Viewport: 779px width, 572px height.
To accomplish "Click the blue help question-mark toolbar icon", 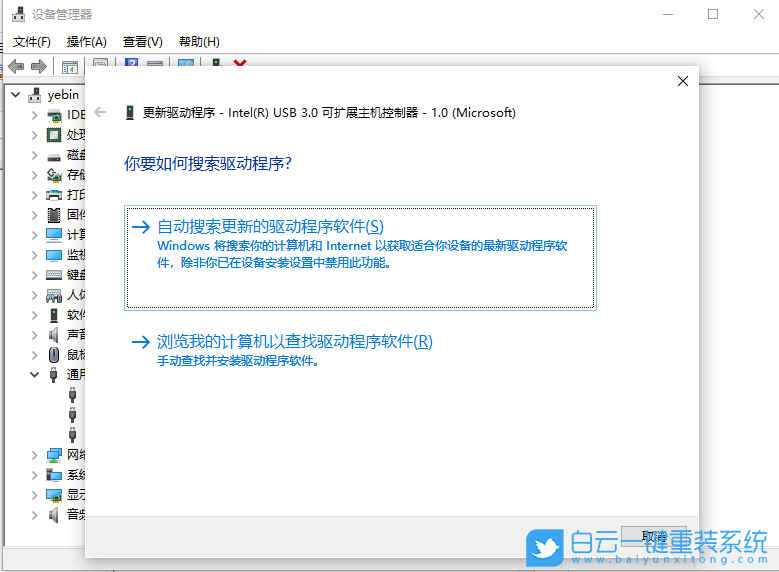I will coord(131,63).
